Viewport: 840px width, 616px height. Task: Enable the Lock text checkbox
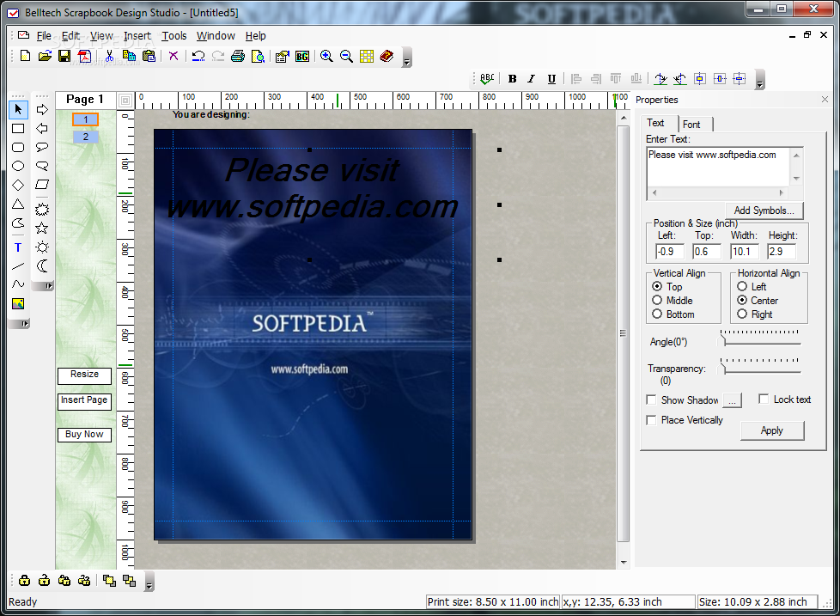point(764,399)
